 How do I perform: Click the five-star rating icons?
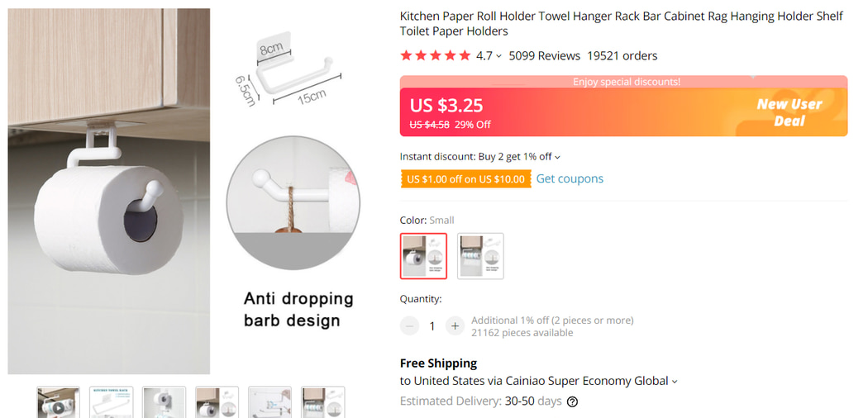[435, 55]
